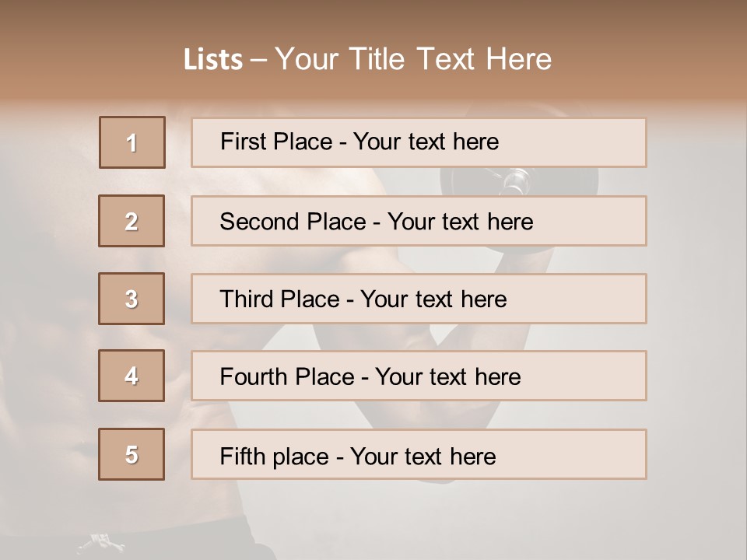The image size is (747, 560).
Task: Click the number 1 box
Action: point(132,142)
